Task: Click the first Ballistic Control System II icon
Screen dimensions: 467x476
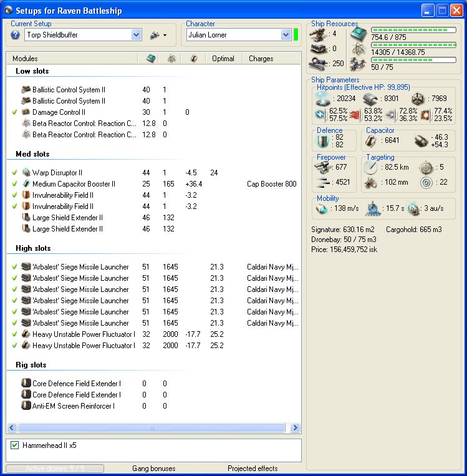Action: (x=26, y=89)
